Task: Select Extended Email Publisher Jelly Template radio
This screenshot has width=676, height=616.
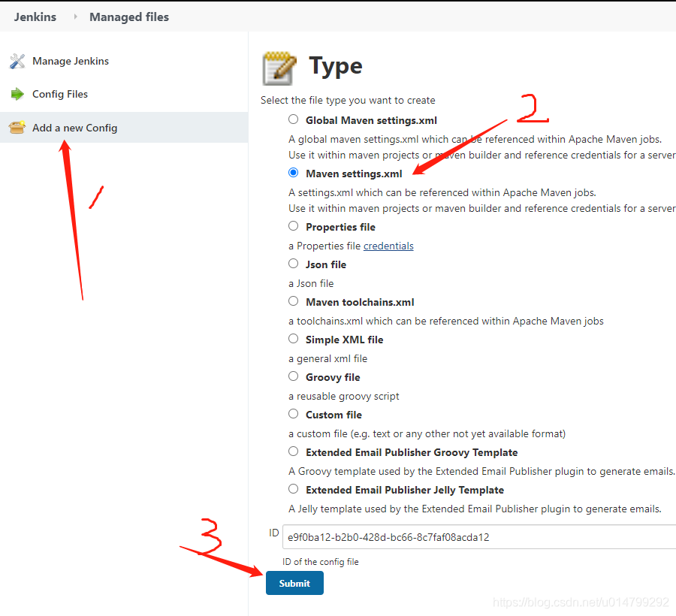Action: click(293, 489)
